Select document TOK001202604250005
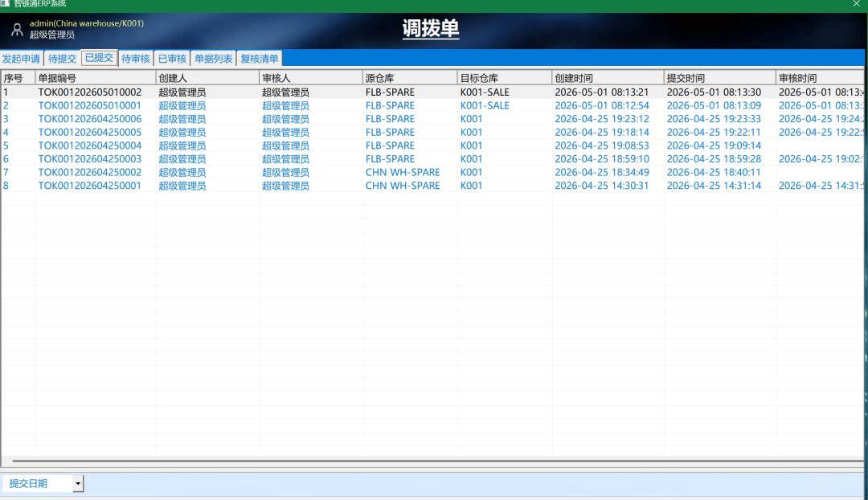The image size is (868, 500). pos(90,132)
